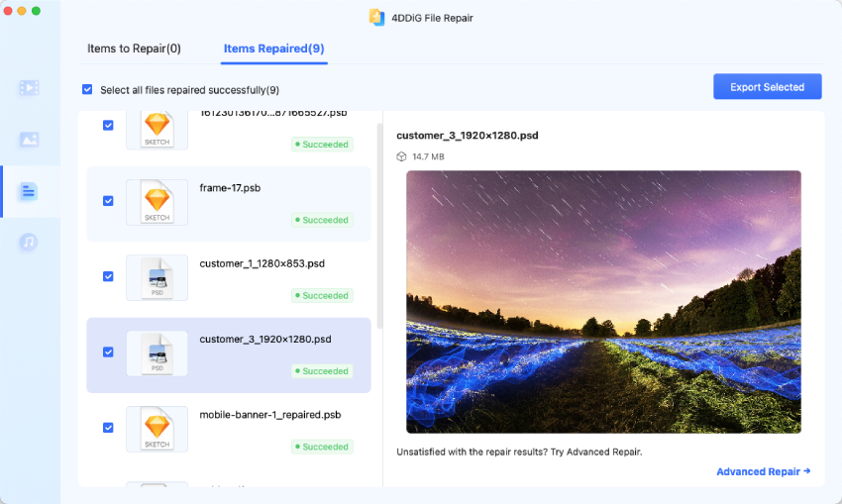842x504 pixels.
Task: Click the Export Selected button
Action: tap(768, 87)
